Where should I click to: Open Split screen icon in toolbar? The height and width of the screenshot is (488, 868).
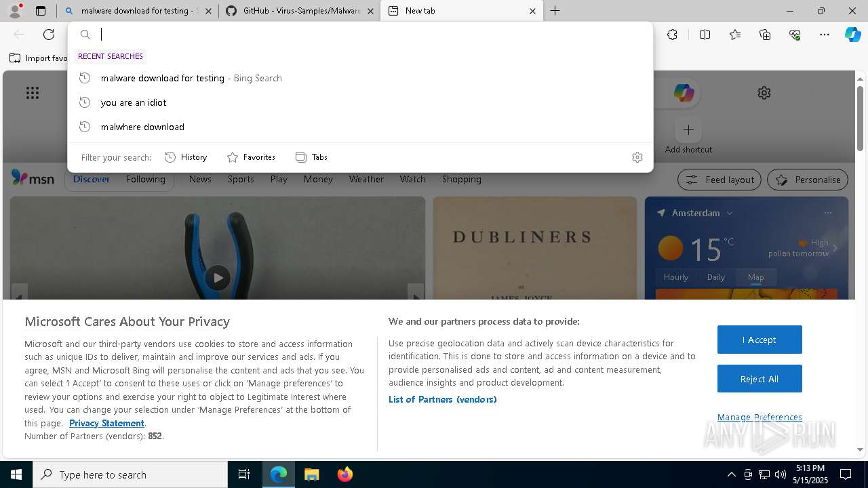pos(705,35)
